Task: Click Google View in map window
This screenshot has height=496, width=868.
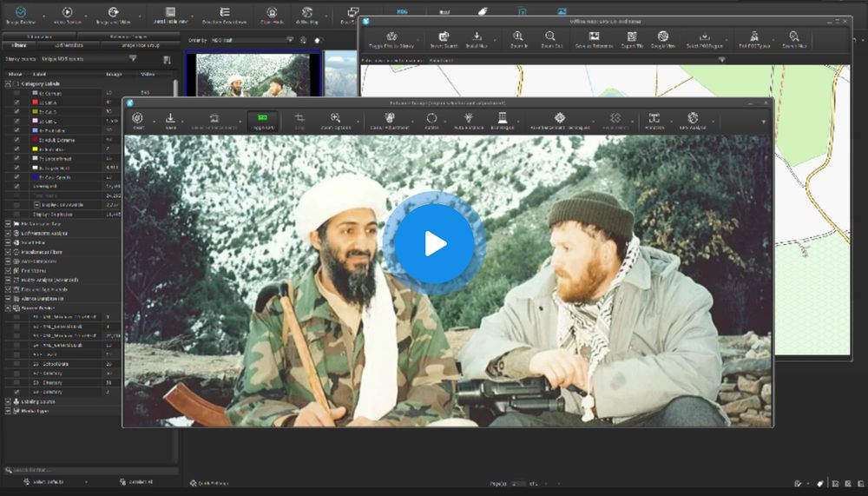Action: [x=662, y=40]
